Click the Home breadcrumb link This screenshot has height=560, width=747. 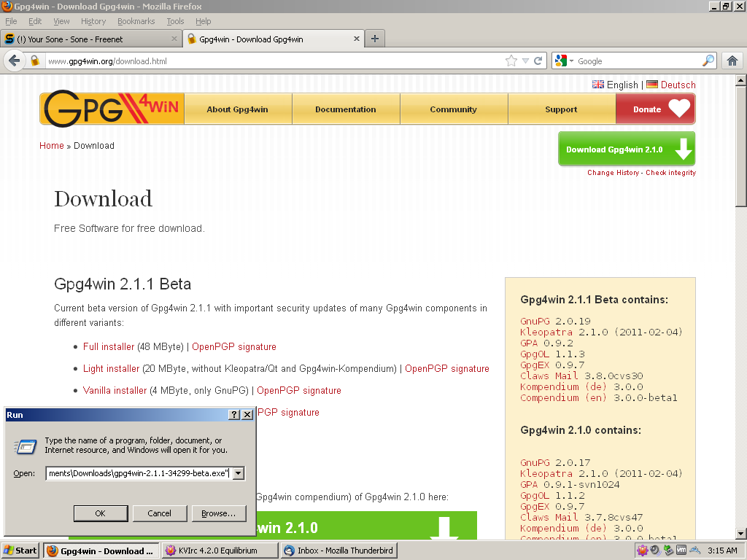pyautogui.click(x=52, y=146)
